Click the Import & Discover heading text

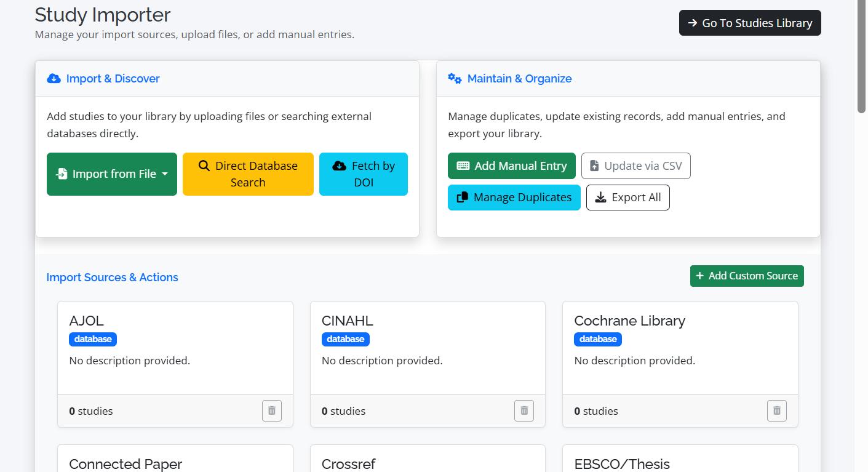(113, 79)
